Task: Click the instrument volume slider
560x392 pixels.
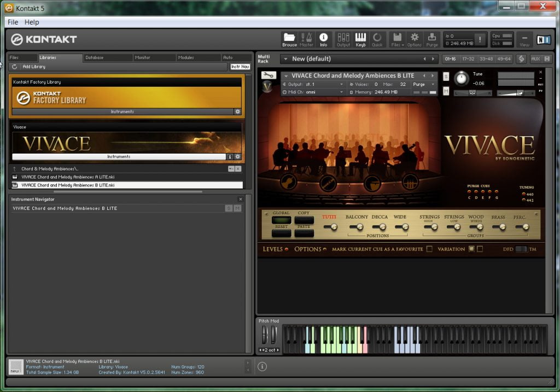Action: coord(516,93)
